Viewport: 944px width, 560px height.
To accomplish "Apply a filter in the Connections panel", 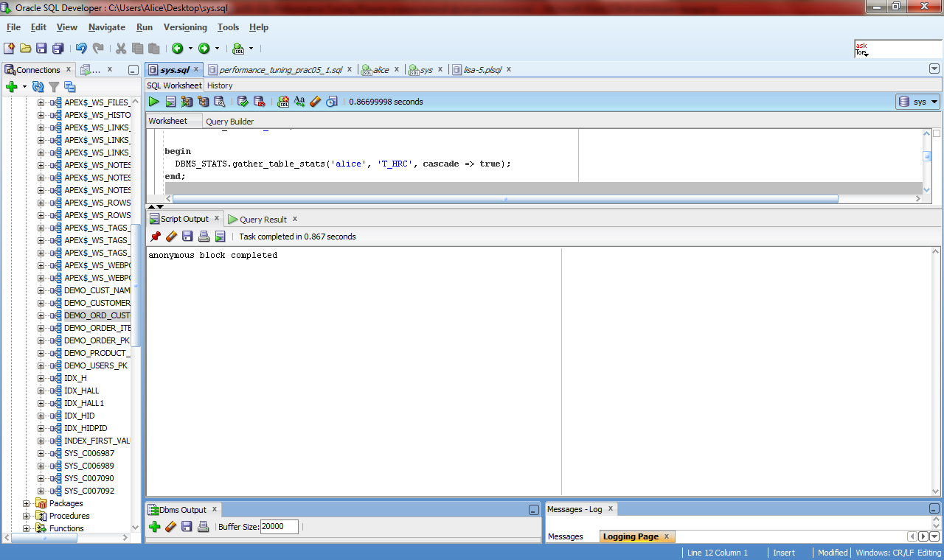I will 54,87.
